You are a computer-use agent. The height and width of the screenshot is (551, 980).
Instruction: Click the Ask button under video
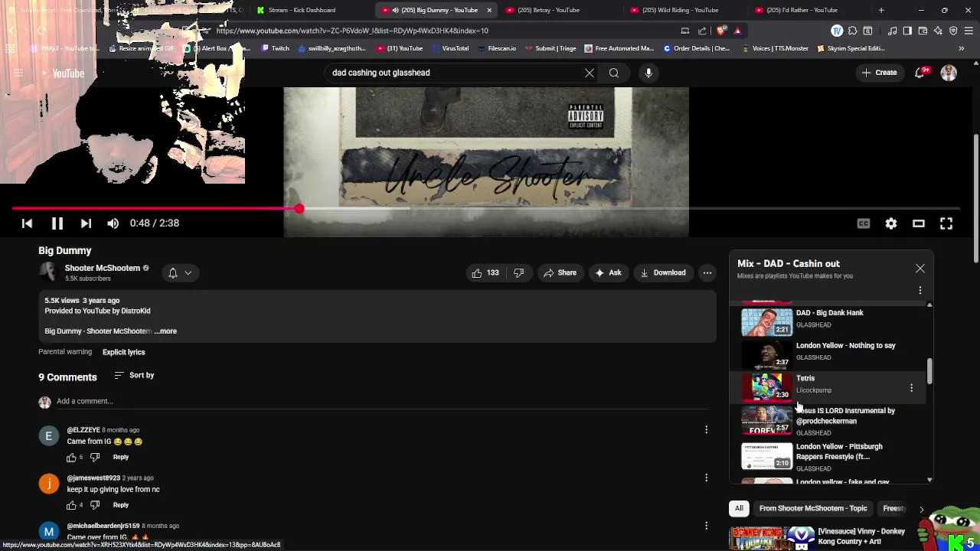click(610, 272)
